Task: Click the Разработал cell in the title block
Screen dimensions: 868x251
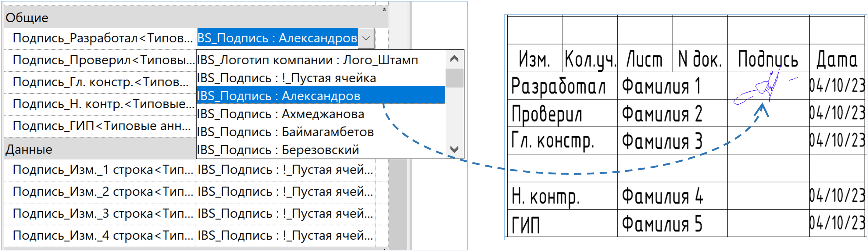Action: 562,86
